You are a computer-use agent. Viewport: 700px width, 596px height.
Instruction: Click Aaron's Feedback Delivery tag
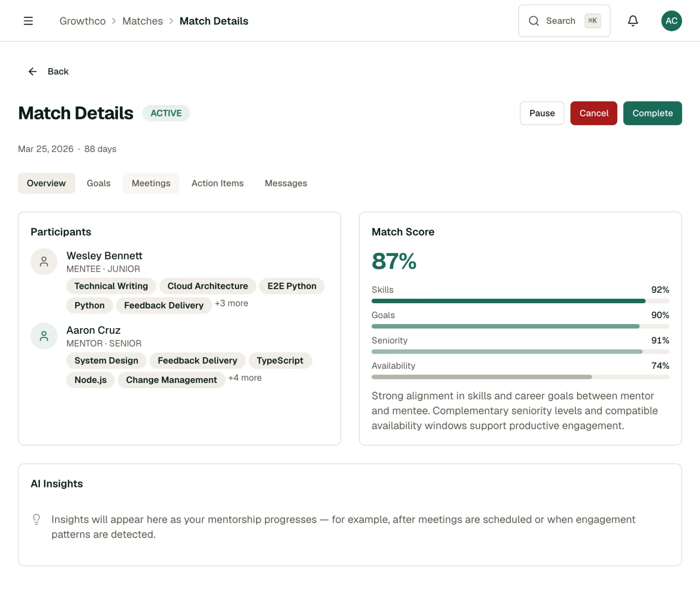[x=197, y=361]
